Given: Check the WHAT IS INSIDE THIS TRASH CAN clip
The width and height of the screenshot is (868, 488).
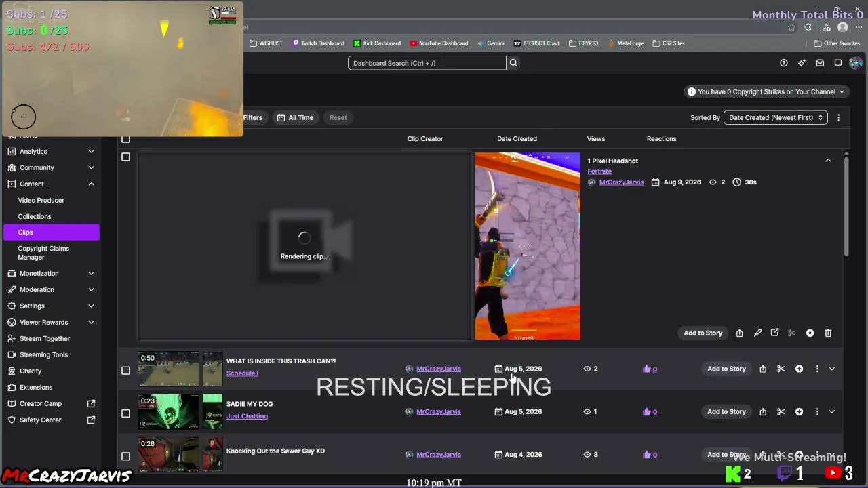Looking at the screenshot, I should coord(125,370).
